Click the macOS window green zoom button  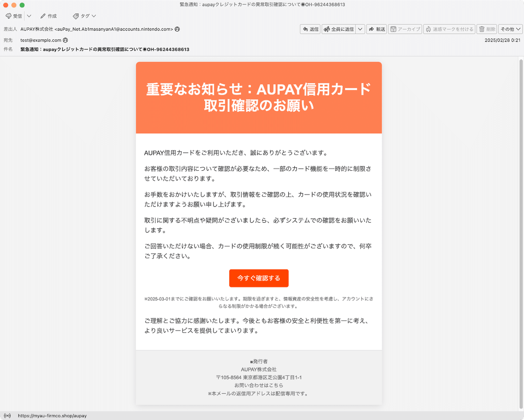[22, 4]
